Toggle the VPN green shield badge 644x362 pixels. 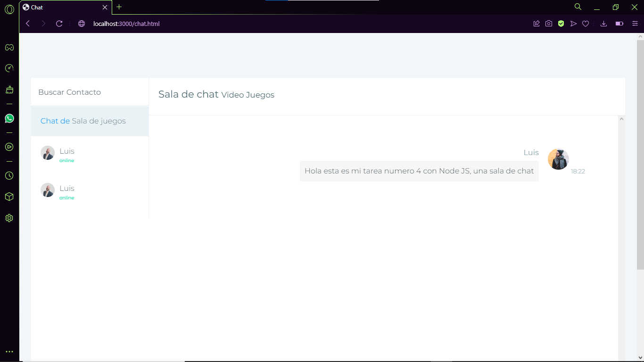(561, 23)
